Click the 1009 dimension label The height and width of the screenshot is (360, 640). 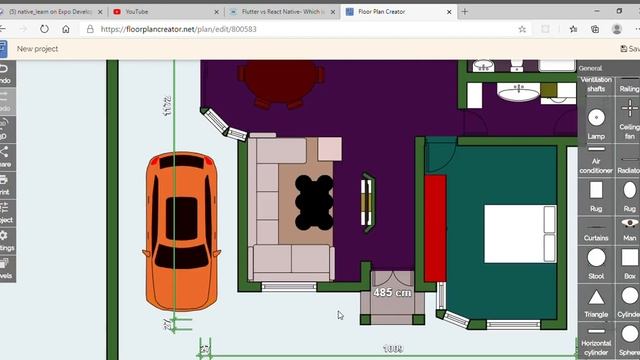coord(393,349)
